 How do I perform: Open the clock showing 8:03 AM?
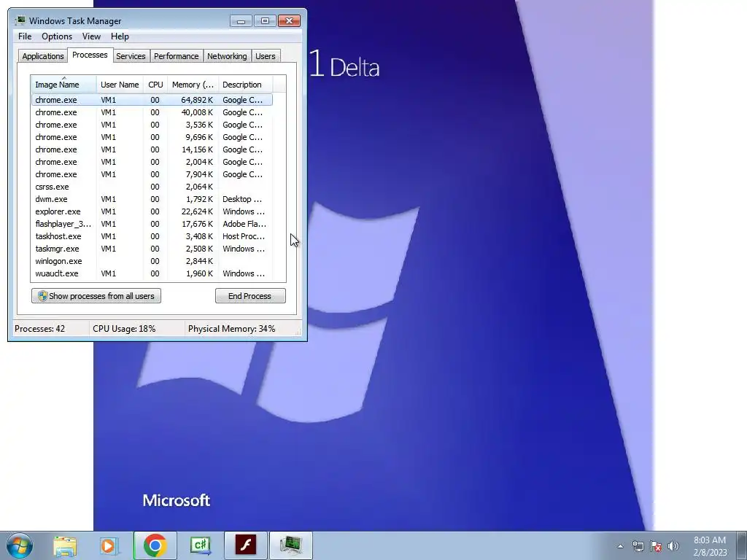(x=710, y=546)
